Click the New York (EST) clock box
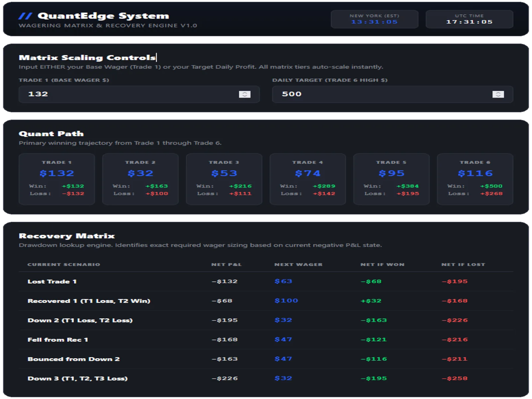The image size is (532, 399). click(374, 19)
